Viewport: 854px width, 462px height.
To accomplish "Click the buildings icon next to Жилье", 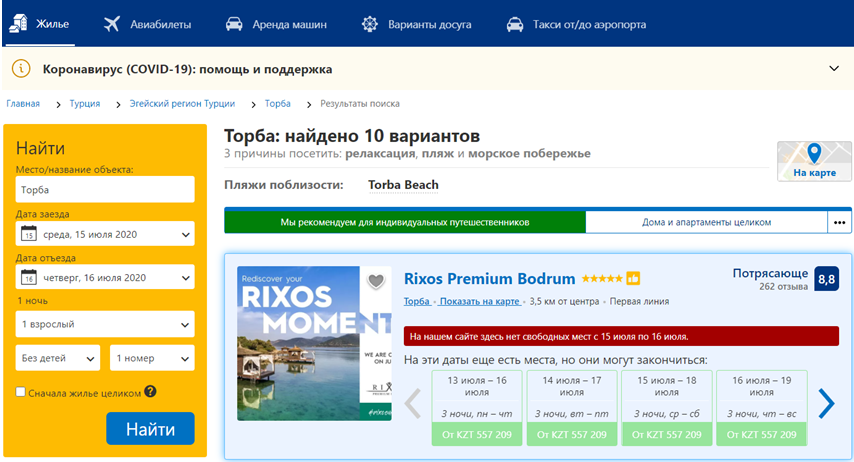I will tap(19, 23).
